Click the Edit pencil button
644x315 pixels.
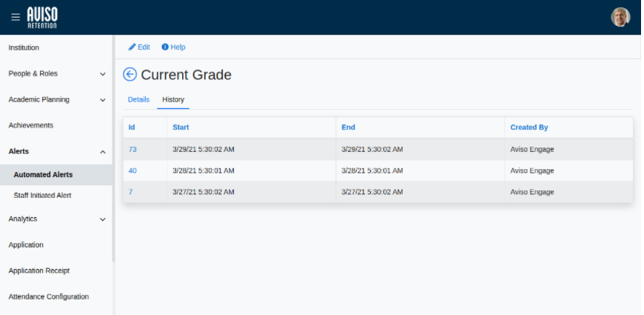point(139,47)
